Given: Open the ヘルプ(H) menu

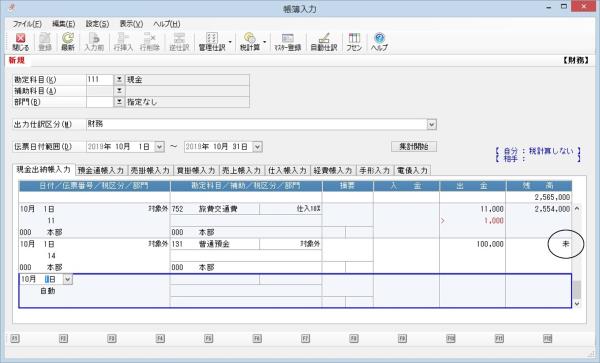Looking at the screenshot, I should 166,24.
